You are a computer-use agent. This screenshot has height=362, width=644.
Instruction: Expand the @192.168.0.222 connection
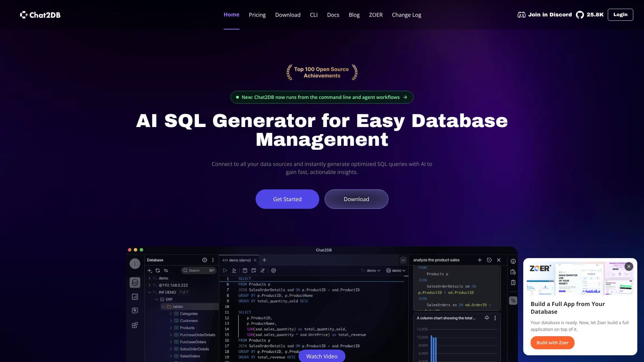[x=150, y=285]
